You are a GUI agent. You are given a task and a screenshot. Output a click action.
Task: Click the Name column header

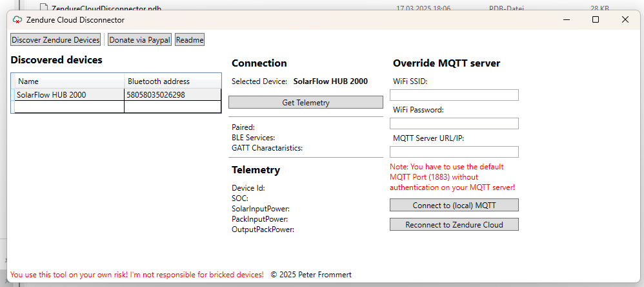(x=70, y=81)
